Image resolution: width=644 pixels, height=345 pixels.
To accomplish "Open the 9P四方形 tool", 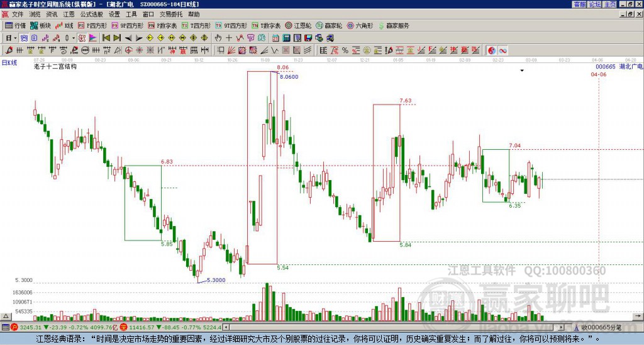I will click(x=127, y=25).
